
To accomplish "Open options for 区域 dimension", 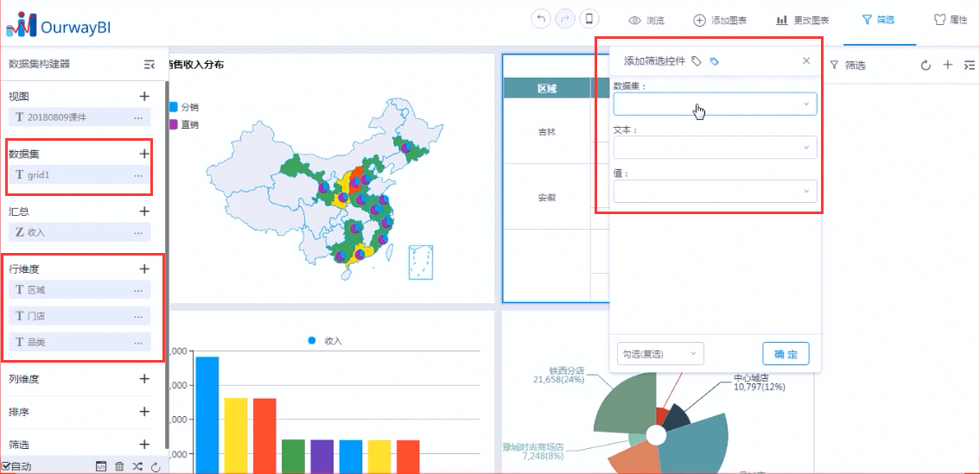I will pos(138,290).
